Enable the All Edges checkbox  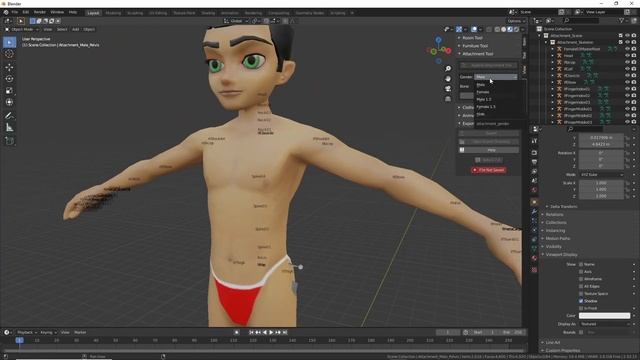click(x=581, y=287)
